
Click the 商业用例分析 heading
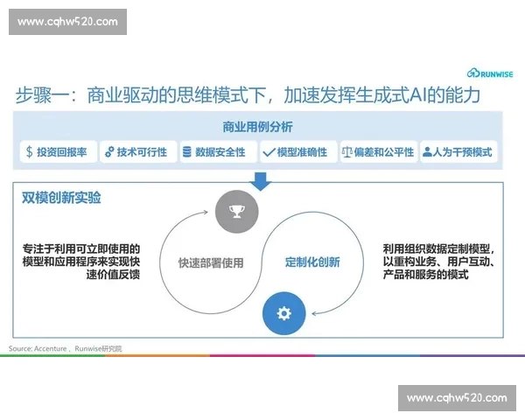click(x=257, y=127)
